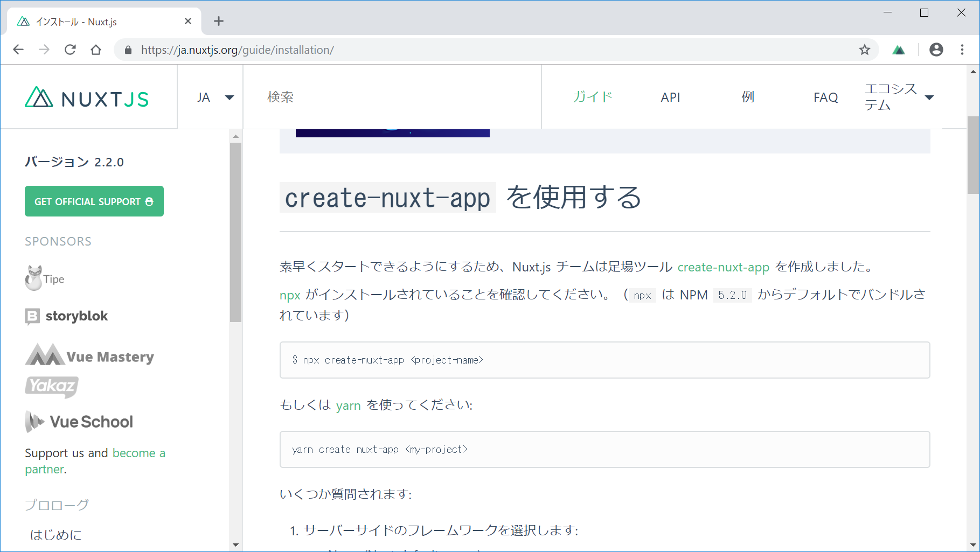The image size is (980, 552).
Task: Maximize the browser window
Action: pyautogui.click(x=925, y=13)
